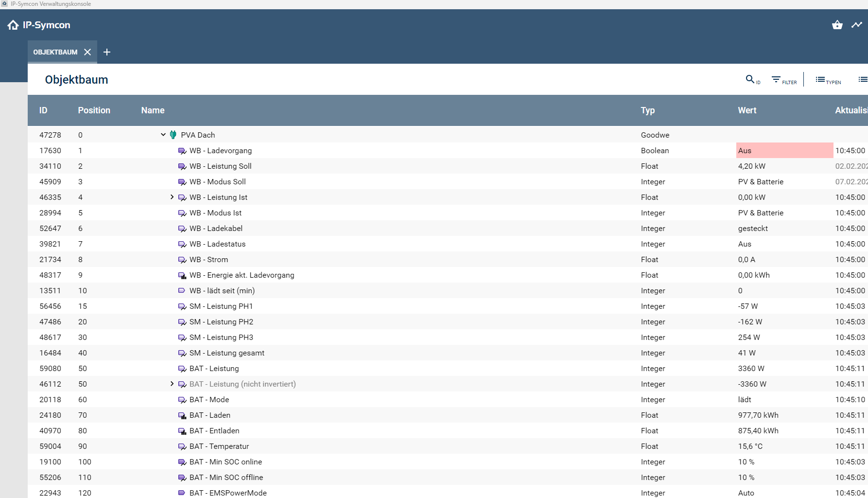Sort by the Position column header
Image resolution: width=868 pixels, height=498 pixels.
coord(94,110)
